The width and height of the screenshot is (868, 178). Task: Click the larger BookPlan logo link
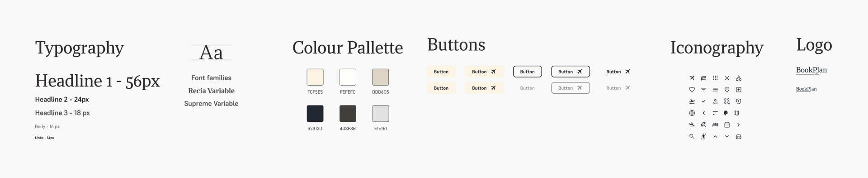811,70
